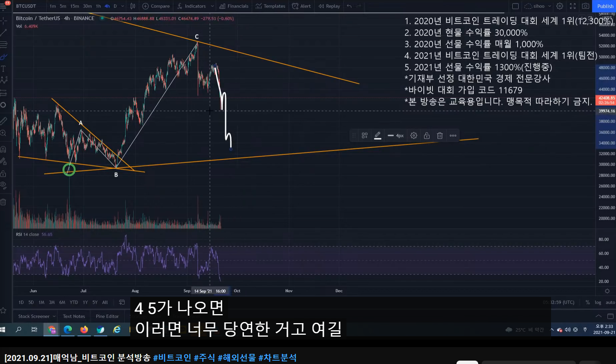The width and height of the screenshot is (616, 364).
Task: Toggle lock all drawings
Action: click(x=3, y=174)
